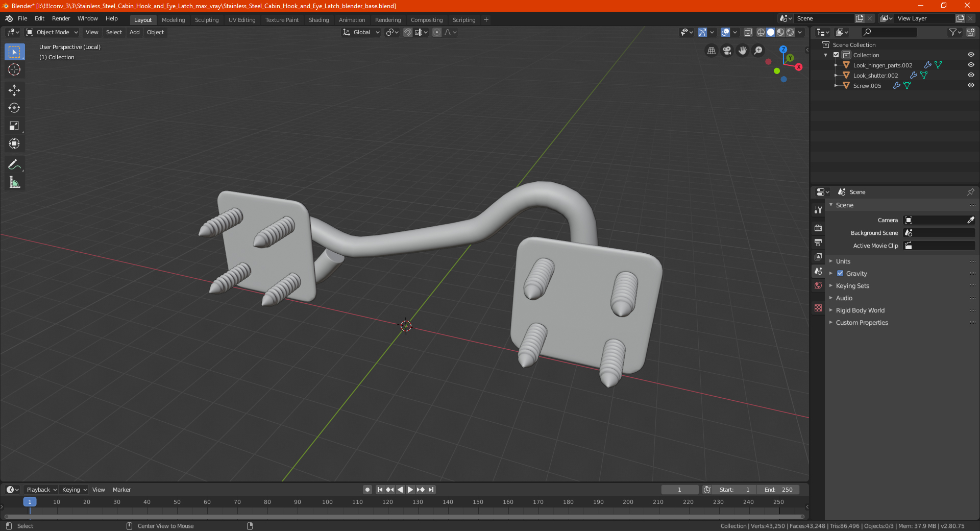
Task: Select the Measure tool
Action: click(x=14, y=182)
